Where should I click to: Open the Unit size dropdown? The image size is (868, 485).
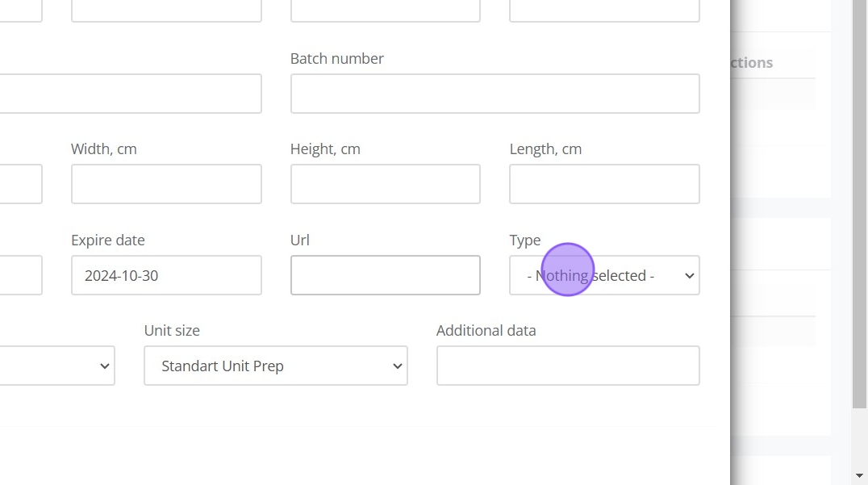tap(275, 366)
